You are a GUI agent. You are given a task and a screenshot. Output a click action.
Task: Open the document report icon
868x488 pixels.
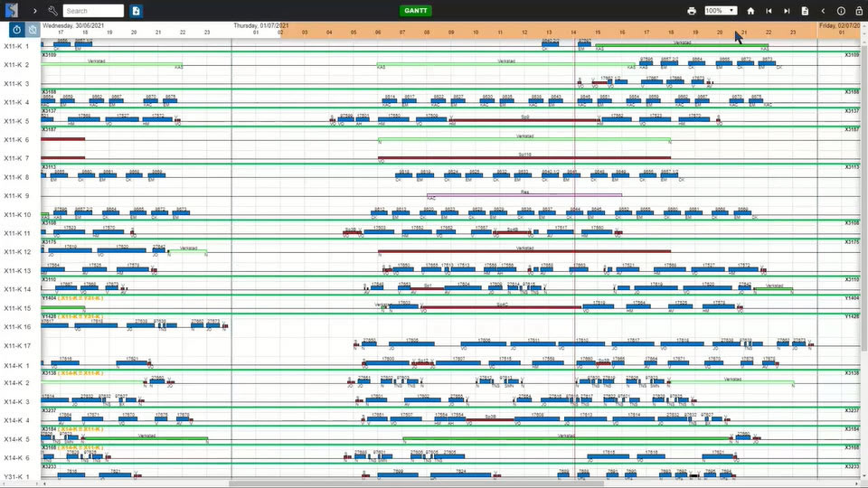point(805,11)
